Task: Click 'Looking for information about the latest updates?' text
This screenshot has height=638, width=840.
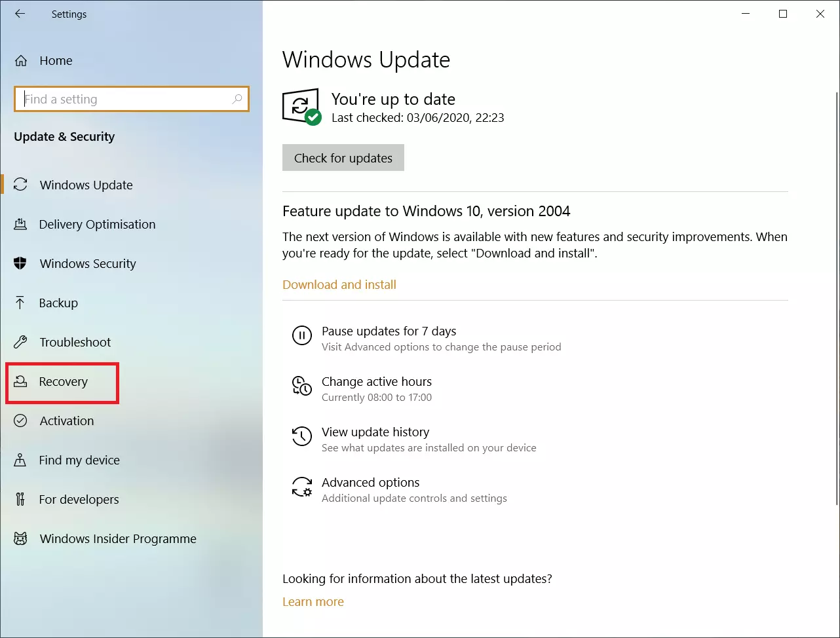Action: click(417, 578)
